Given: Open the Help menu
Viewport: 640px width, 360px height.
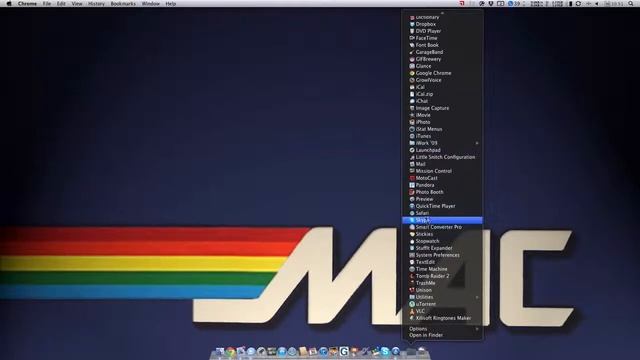Looking at the screenshot, I should (171, 4).
